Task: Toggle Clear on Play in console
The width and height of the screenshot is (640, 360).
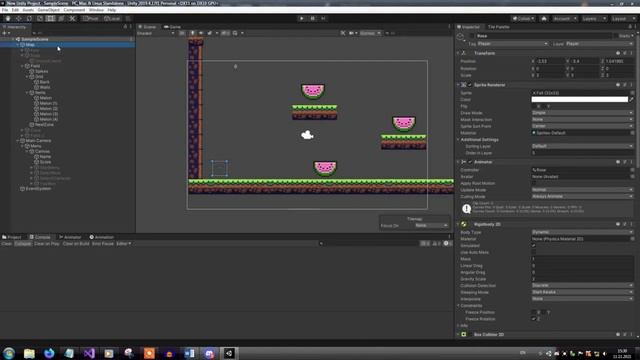Action: point(47,244)
